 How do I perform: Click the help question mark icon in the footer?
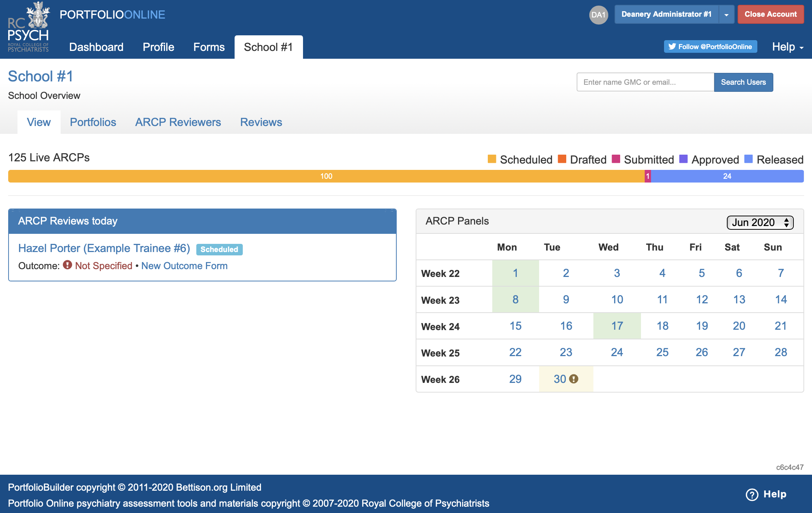point(752,494)
